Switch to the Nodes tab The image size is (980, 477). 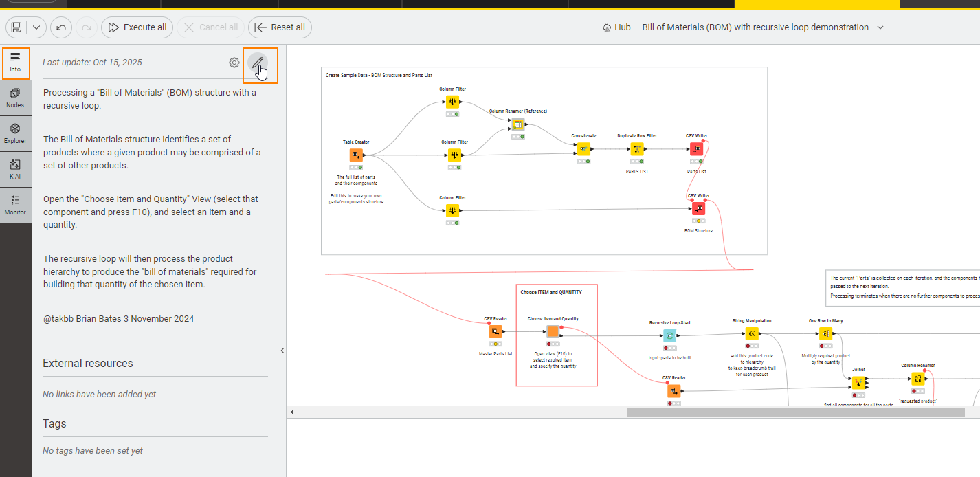15,98
